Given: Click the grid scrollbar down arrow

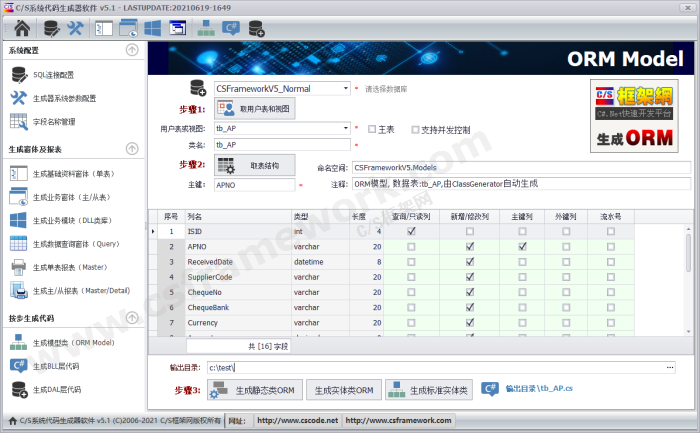Looking at the screenshot, I should coord(688,331).
